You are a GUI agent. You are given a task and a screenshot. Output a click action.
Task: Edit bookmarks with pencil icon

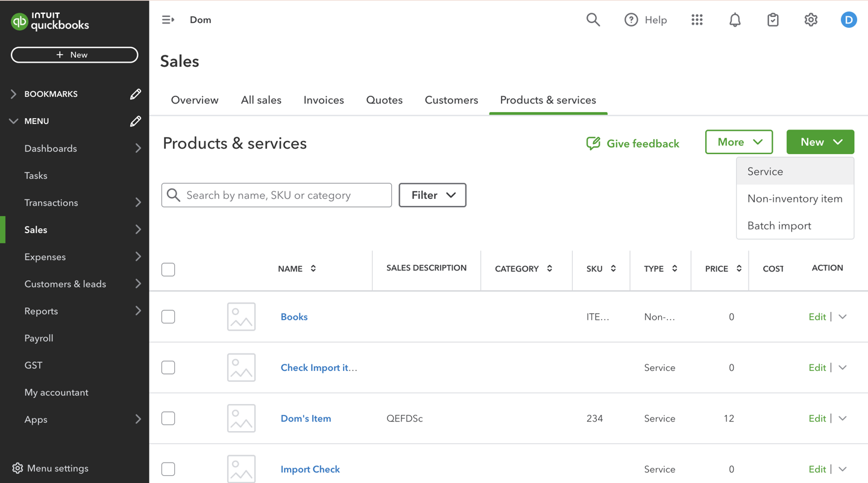coord(136,94)
